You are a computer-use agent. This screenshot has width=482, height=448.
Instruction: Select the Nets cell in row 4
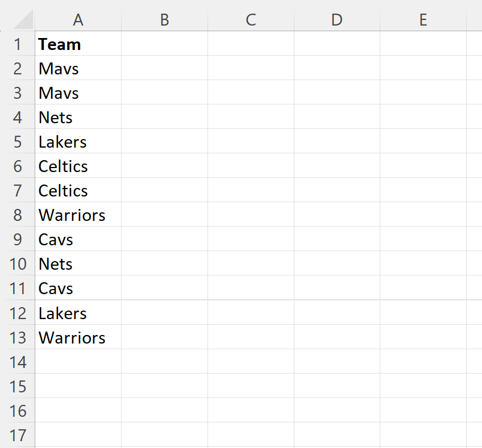pyautogui.click(x=78, y=116)
